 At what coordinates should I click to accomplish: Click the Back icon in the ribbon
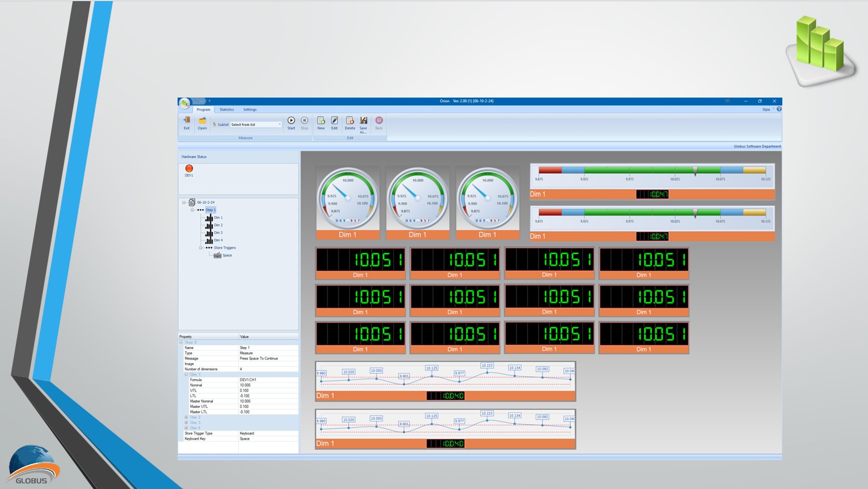pyautogui.click(x=379, y=120)
